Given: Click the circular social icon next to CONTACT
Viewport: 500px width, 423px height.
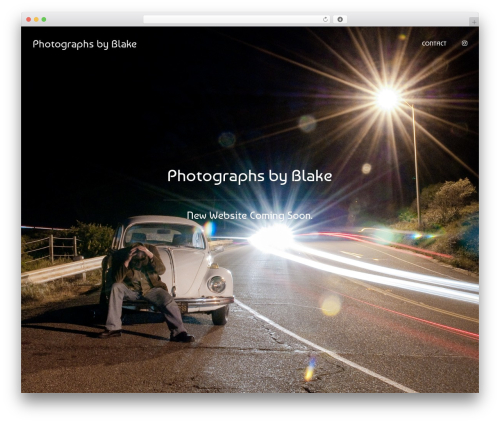Looking at the screenshot, I should click(465, 43).
